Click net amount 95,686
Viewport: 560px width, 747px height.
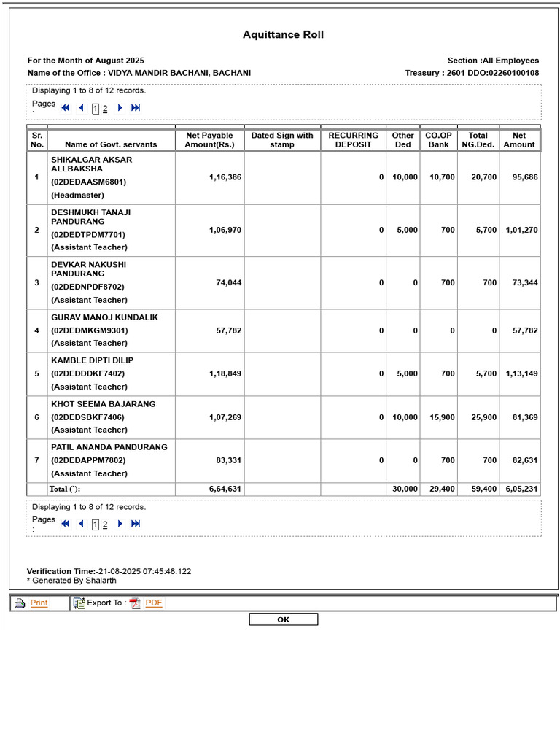525,177
